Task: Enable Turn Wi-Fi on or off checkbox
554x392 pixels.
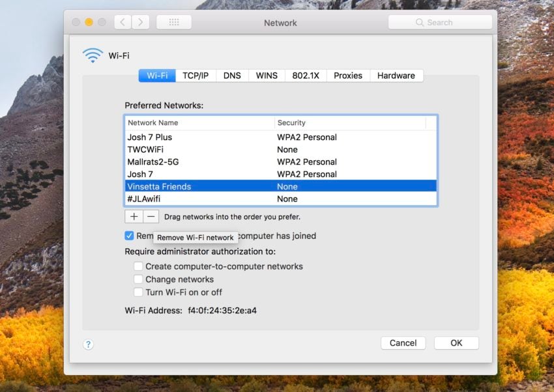Action: pyautogui.click(x=138, y=292)
